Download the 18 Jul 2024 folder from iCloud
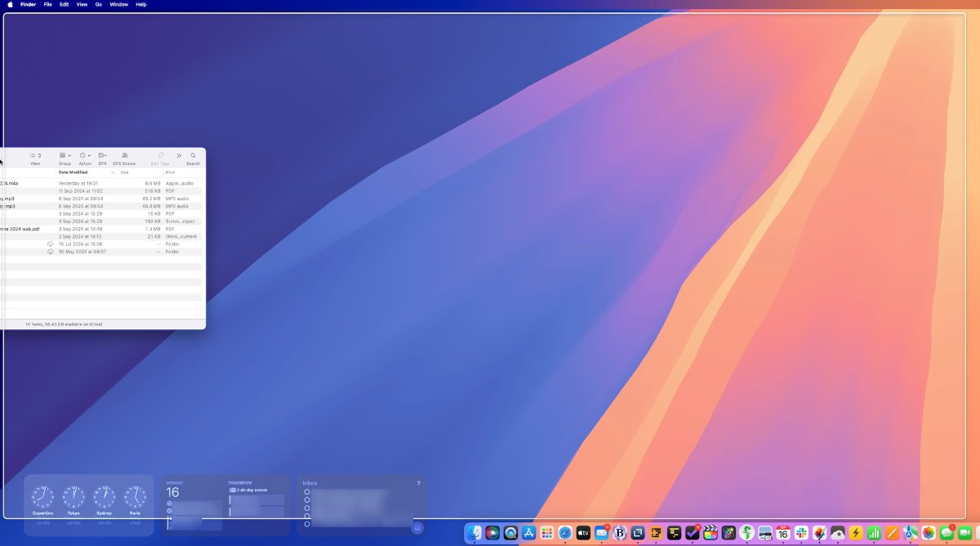The width and height of the screenshot is (980, 546). [x=51, y=244]
